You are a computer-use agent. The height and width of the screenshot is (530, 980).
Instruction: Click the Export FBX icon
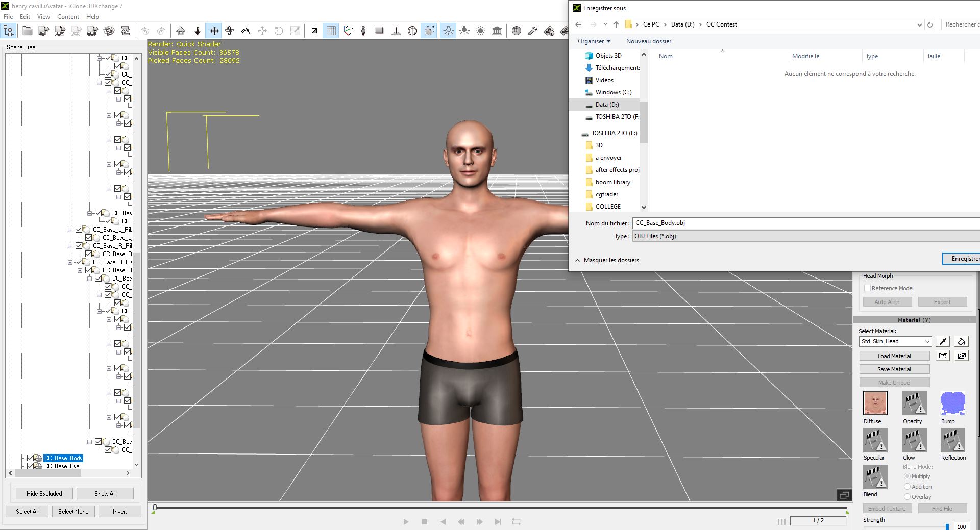click(60, 31)
